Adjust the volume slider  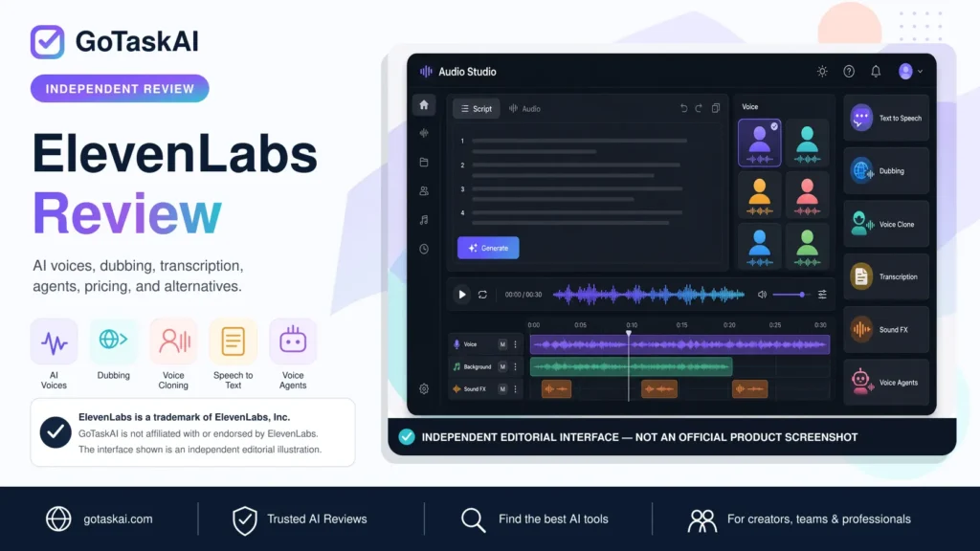[x=791, y=295]
